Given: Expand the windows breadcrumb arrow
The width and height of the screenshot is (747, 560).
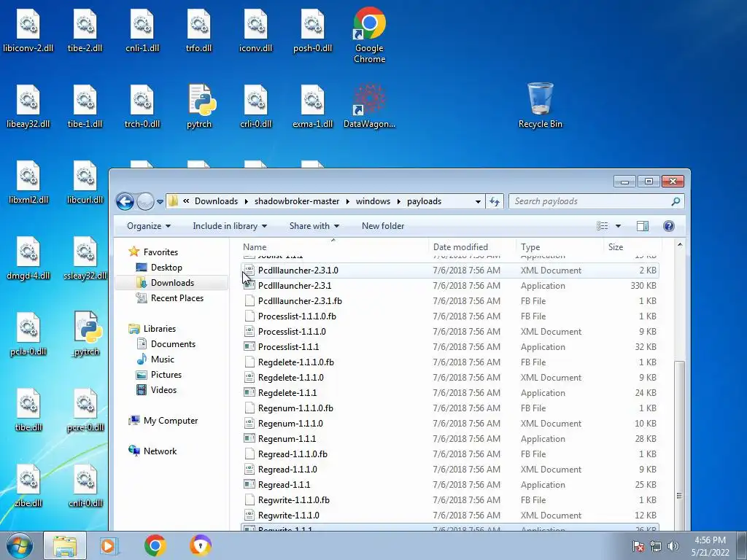Looking at the screenshot, I should point(399,201).
